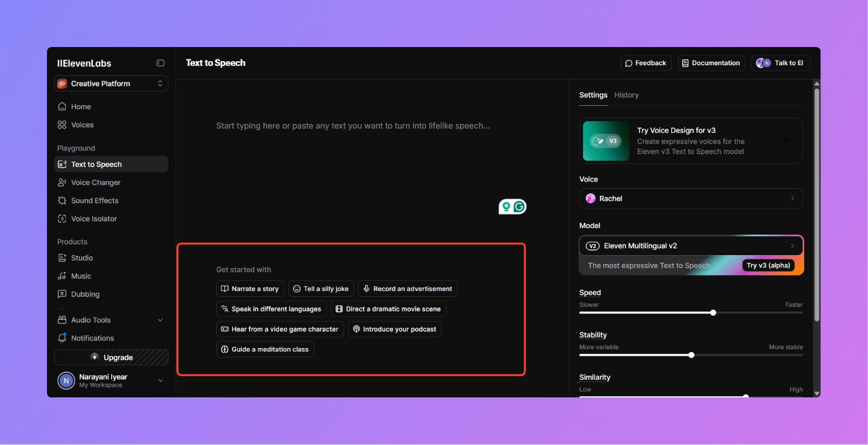Click the green lightbulb suggestion icon
The image size is (868, 445).
(x=506, y=206)
